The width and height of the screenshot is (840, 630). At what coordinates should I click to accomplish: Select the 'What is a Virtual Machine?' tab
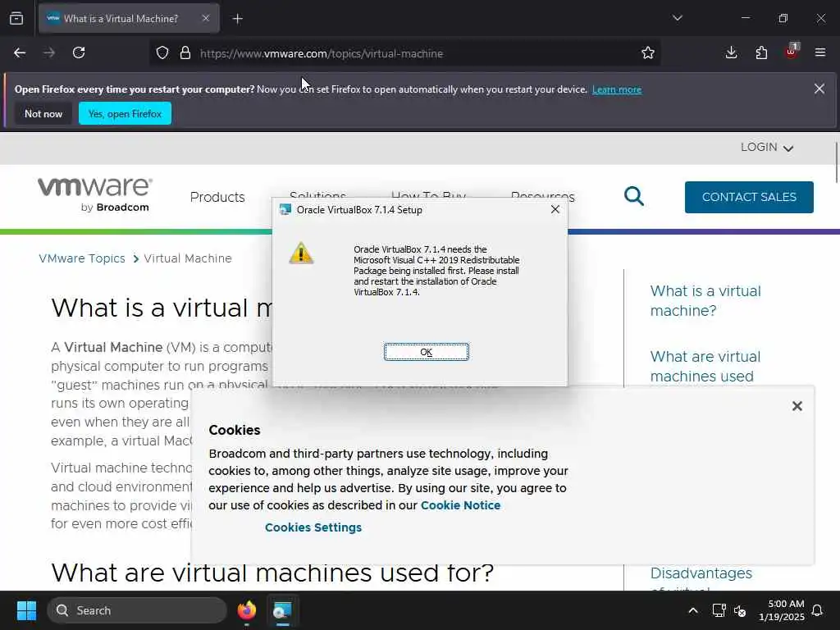coord(129,18)
